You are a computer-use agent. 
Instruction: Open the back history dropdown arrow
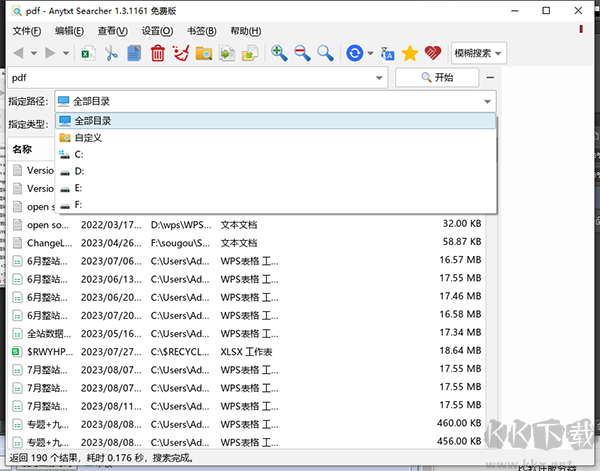34,53
